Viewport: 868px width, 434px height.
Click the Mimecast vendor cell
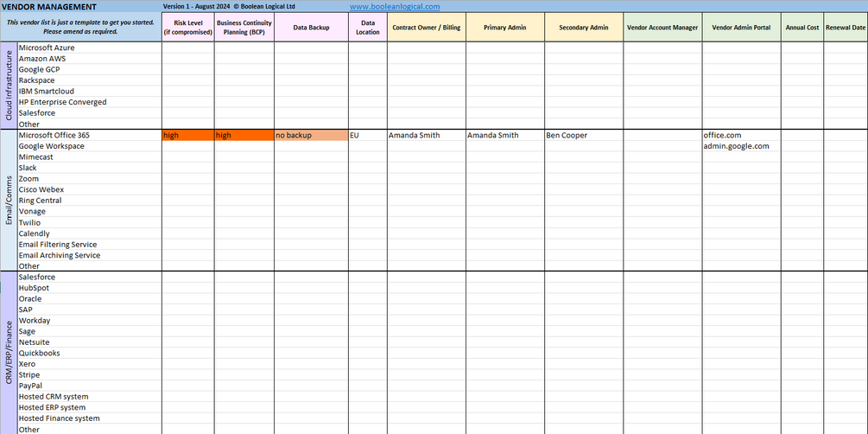(90, 156)
